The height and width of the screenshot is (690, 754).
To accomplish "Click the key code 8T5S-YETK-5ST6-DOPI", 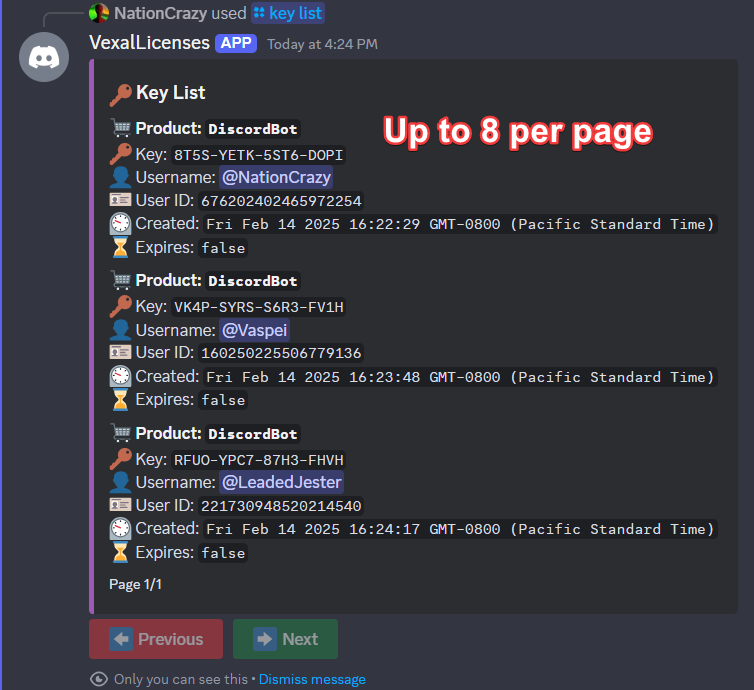I will pyautogui.click(x=259, y=154).
